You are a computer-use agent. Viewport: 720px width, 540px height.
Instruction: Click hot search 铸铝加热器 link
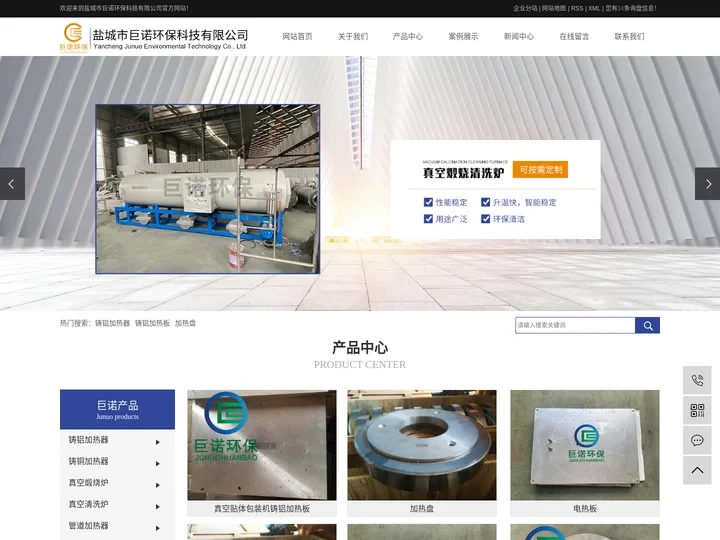coord(112,323)
